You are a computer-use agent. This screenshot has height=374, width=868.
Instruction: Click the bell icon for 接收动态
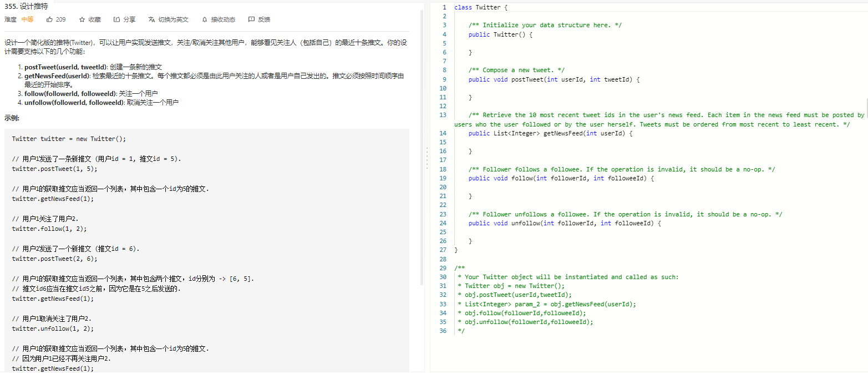tap(205, 19)
